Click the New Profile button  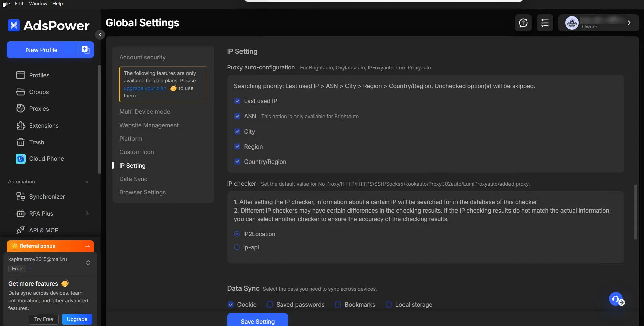(x=42, y=50)
